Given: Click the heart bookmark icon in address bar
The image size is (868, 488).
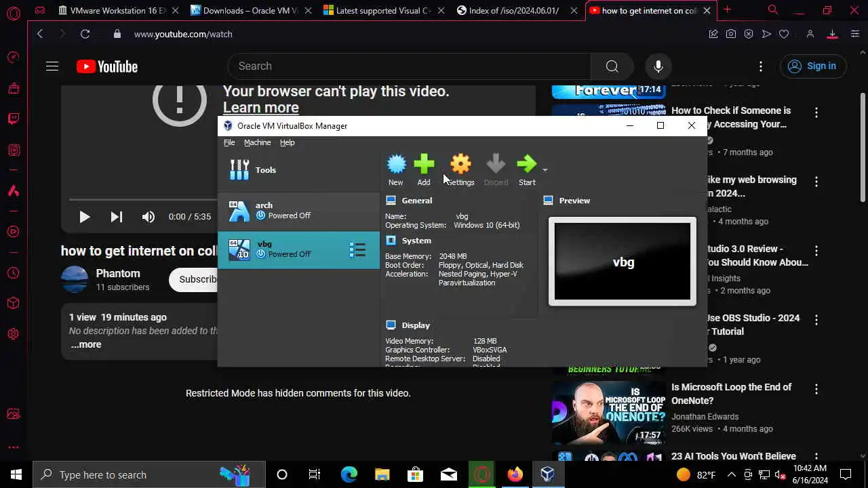Looking at the screenshot, I should (784, 34).
